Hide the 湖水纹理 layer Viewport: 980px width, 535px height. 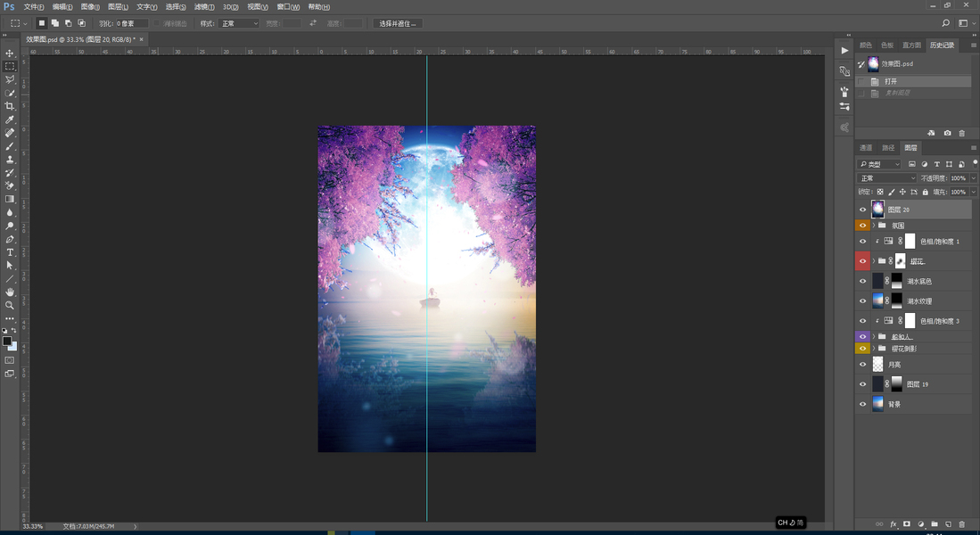862,301
